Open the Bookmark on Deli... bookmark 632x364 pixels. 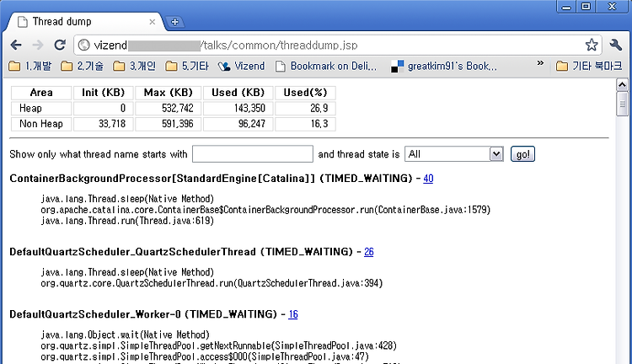[x=326, y=66]
